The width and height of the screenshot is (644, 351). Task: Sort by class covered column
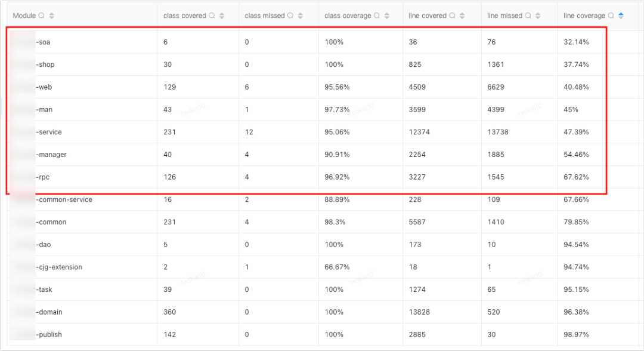[x=222, y=16]
